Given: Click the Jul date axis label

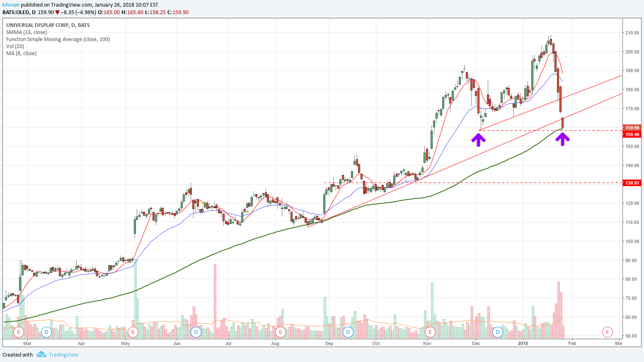Looking at the screenshot, I should 228,343.
